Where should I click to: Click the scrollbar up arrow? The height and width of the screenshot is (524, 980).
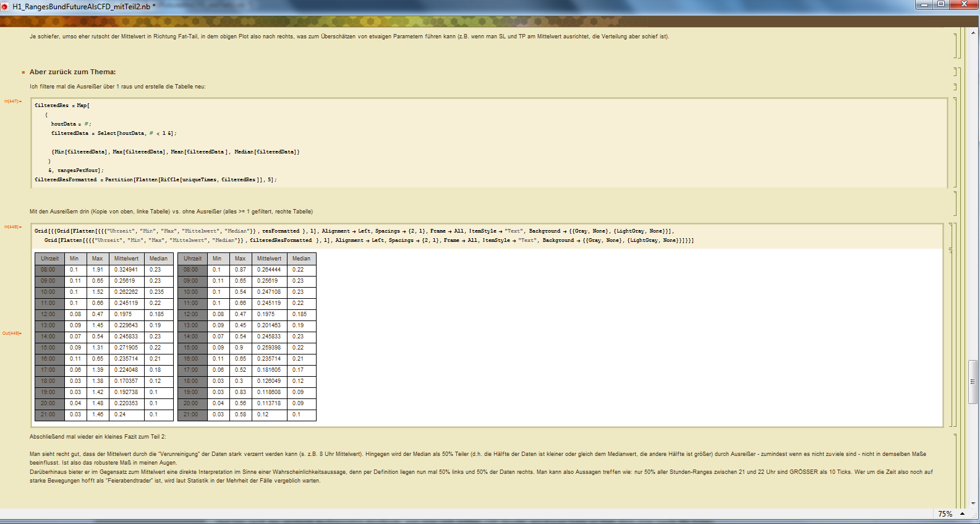[x=973, y=32]
